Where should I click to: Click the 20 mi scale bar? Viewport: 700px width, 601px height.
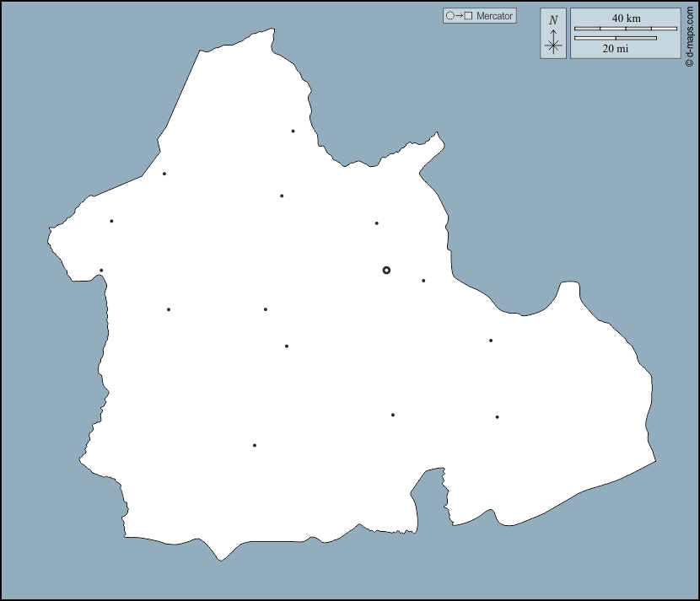click(x=615, y=37)
